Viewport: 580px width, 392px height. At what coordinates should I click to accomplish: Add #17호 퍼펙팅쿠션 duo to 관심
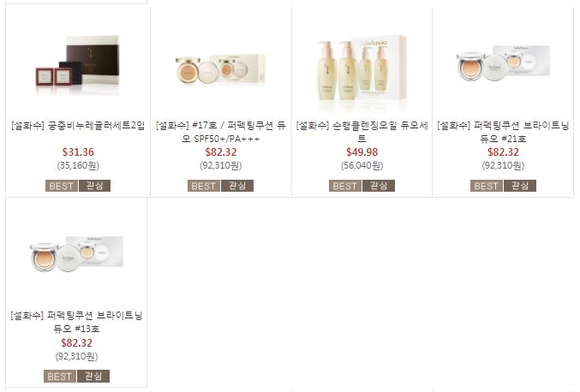pos(237,186)
